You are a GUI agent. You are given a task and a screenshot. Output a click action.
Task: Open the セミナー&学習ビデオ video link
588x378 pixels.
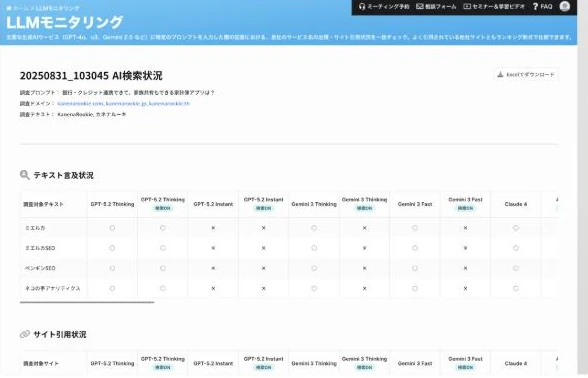click(x=494, y=6)
